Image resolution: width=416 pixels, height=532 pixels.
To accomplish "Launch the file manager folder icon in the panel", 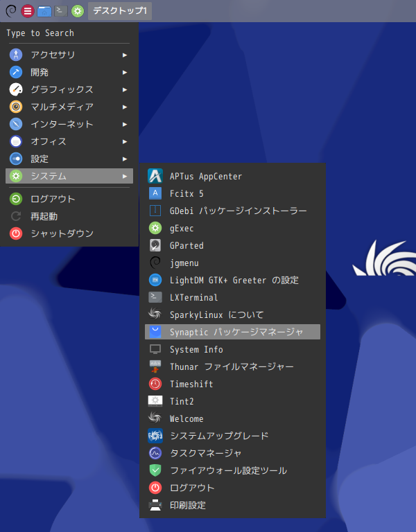I will coord(44,11).
